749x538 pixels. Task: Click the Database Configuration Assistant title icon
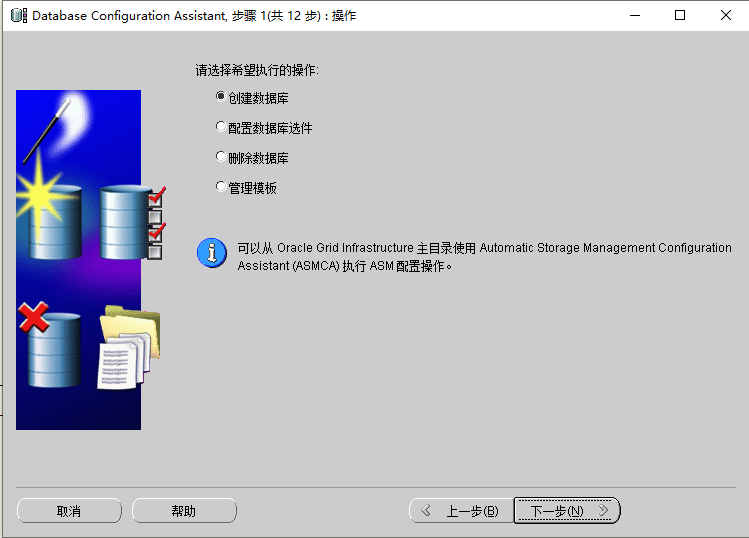tap(19, 15)
